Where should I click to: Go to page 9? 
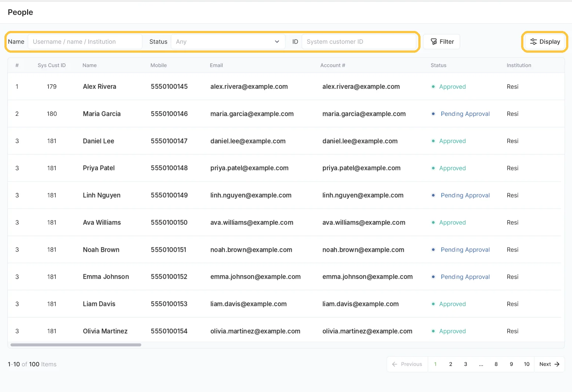[511, 364]
